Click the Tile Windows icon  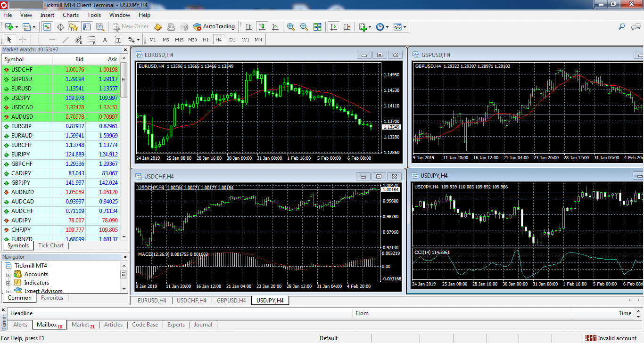317,27
